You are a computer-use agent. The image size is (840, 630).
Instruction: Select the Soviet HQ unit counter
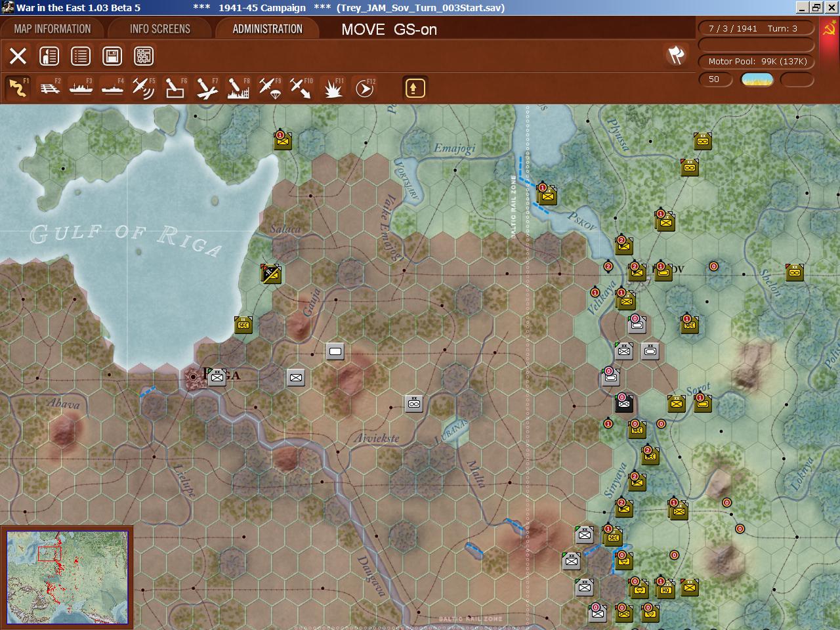(665, 588)
